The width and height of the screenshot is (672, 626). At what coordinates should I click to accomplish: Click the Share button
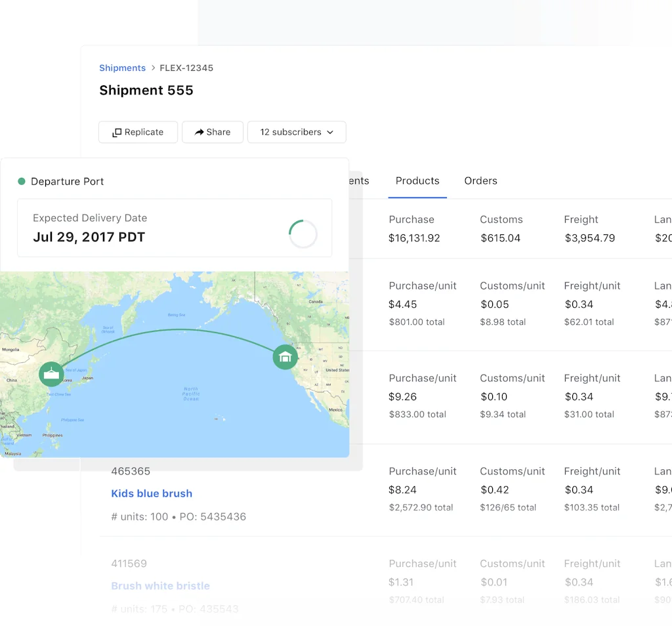pyautogui.click(x=213, y=132)
